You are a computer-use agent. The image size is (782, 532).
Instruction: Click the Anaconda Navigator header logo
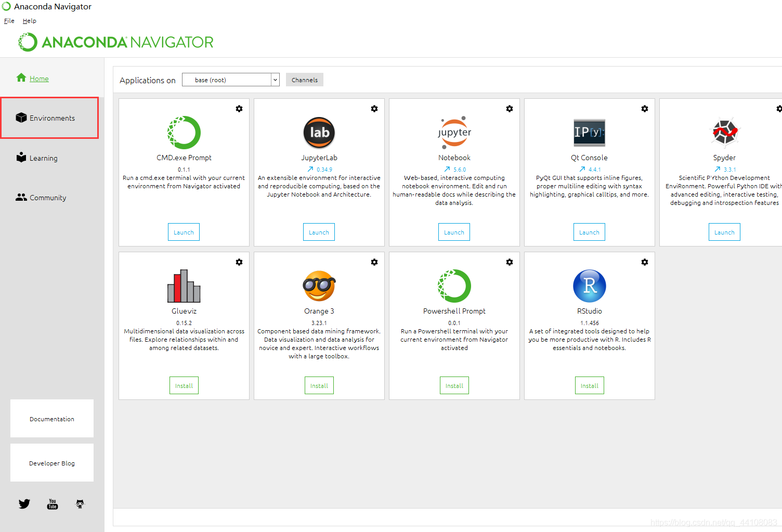click(x=115, y=42)
